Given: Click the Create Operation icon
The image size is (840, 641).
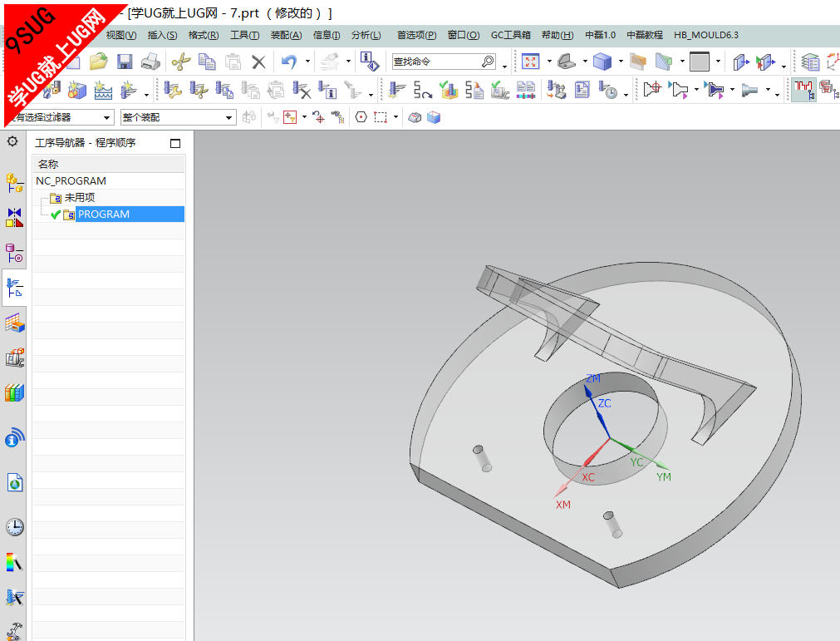Looking at the screenshot, I should (129, 90).
